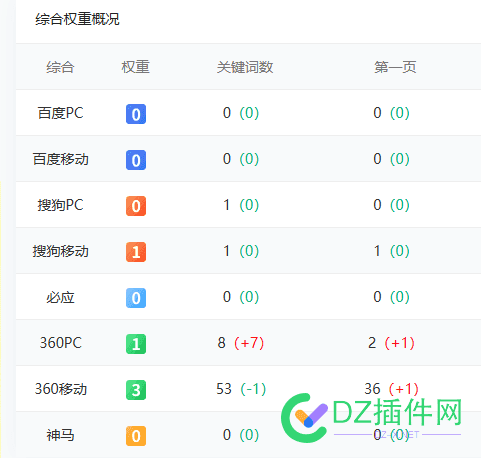Click the 关键词数 column header
481x458 pixels.
245,67
